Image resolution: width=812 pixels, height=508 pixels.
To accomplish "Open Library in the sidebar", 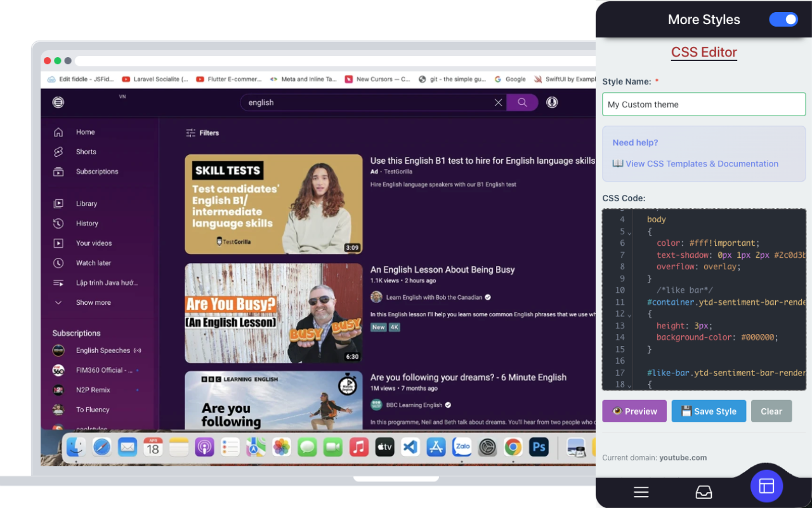I will coord(86,204).
